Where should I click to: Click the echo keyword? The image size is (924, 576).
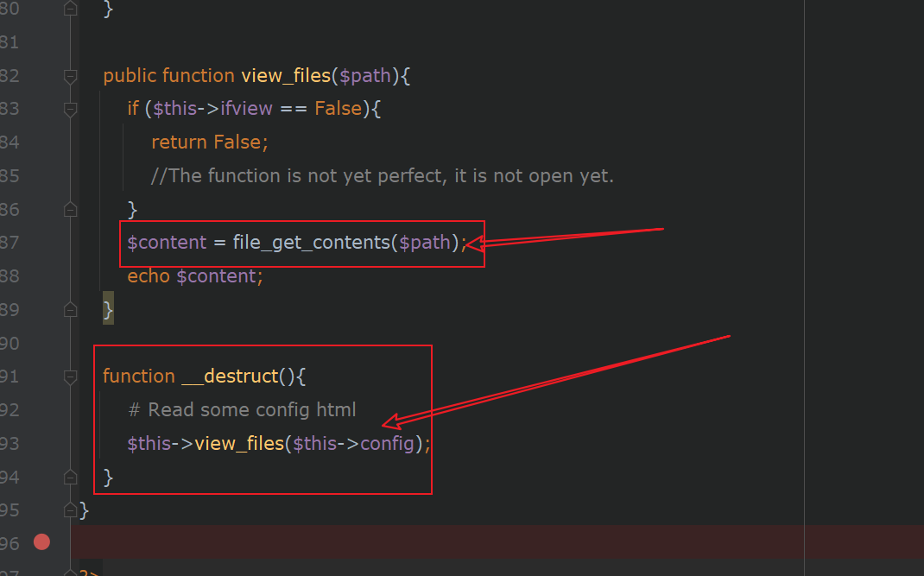(149, 276)
